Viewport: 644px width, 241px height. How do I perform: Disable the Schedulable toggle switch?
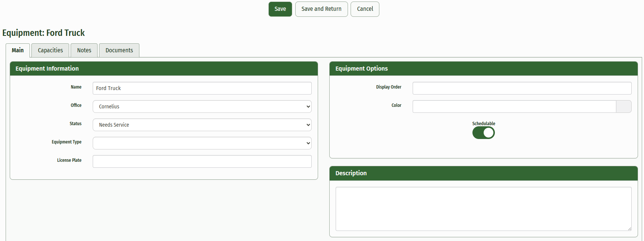click(x=483, y=133)
